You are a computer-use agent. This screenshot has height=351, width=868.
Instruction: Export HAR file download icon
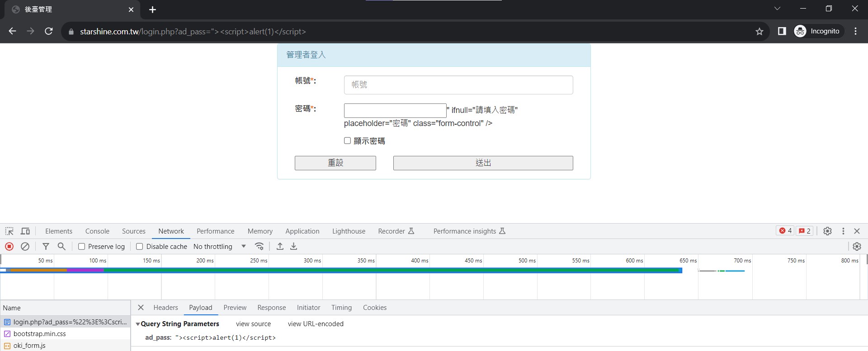pyautogui.click(x=294, y=246)
